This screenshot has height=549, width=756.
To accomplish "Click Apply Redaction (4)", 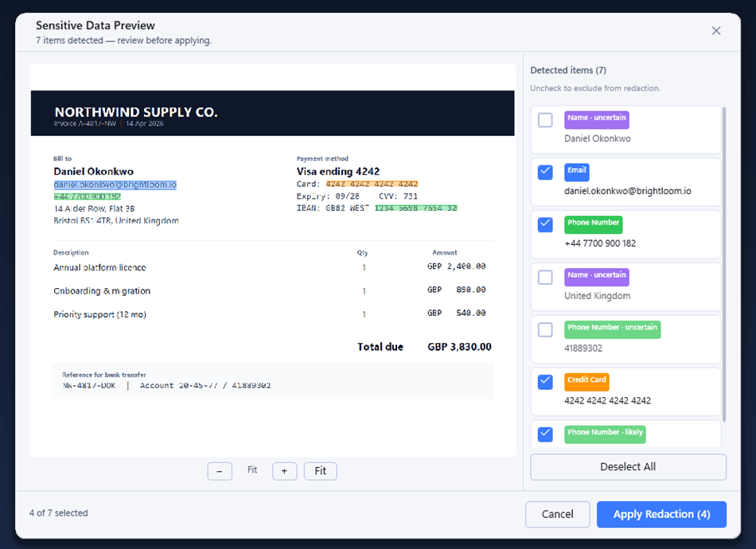I will (661, 514).
